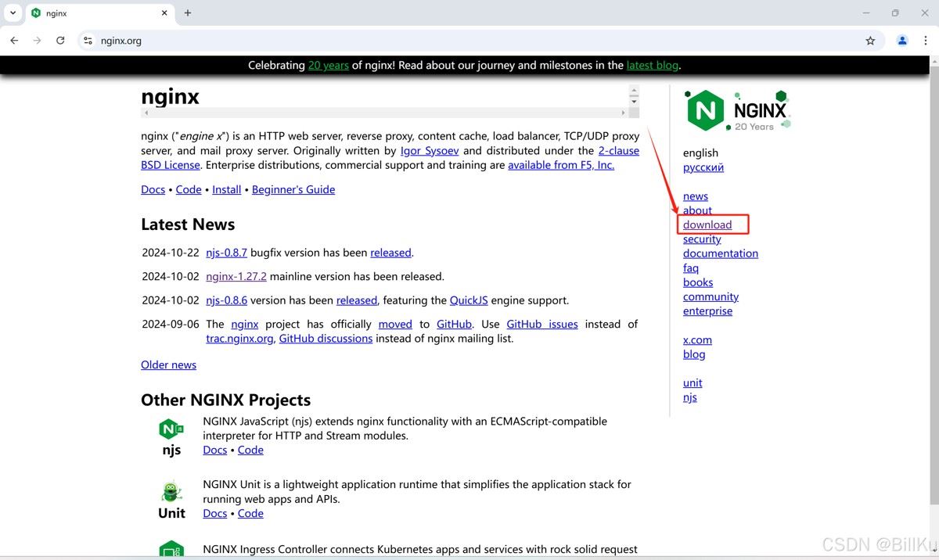Click the NGINX Ingress Controller logo

tap(171, 549)
